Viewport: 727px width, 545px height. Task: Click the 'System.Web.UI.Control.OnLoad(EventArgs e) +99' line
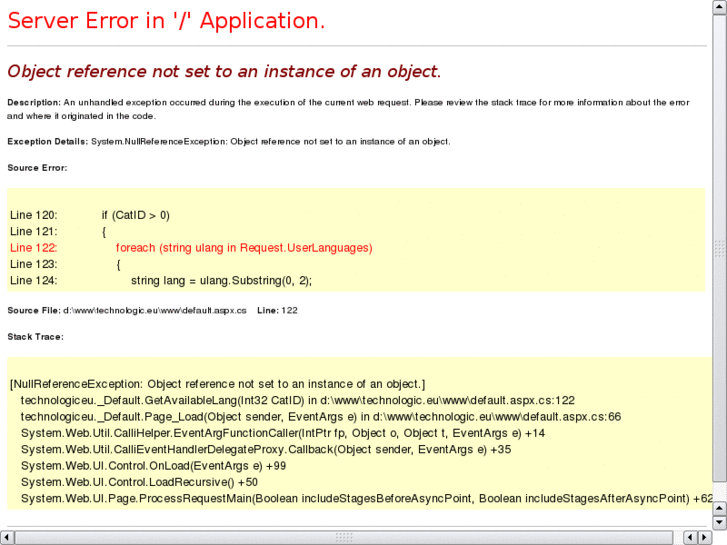tap(153, 466)
